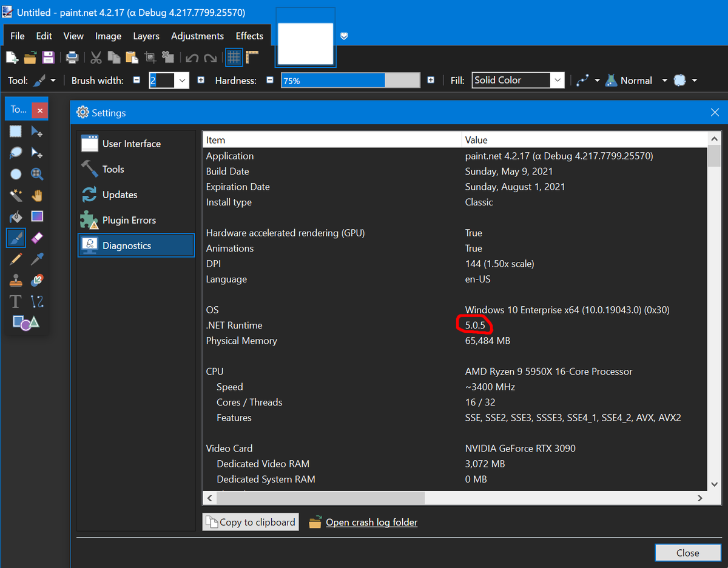Select the Color Picker eyedropper tool
The width and height of the screenshot is (728, 568).
(x=37, y=259)
